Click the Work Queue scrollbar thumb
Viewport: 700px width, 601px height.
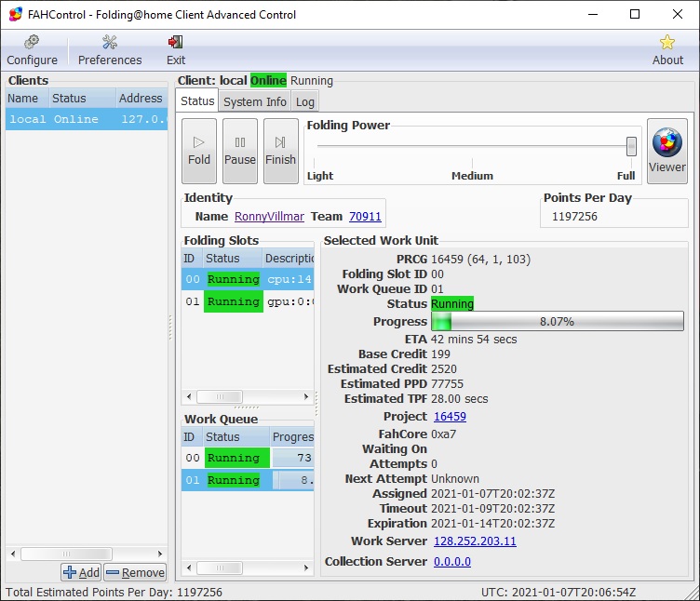(220, 568)
